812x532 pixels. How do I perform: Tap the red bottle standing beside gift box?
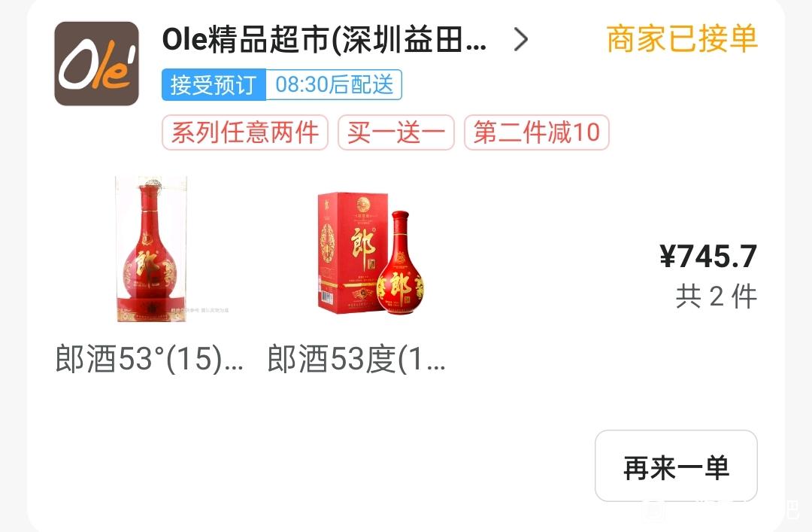[x=401, y=262]
